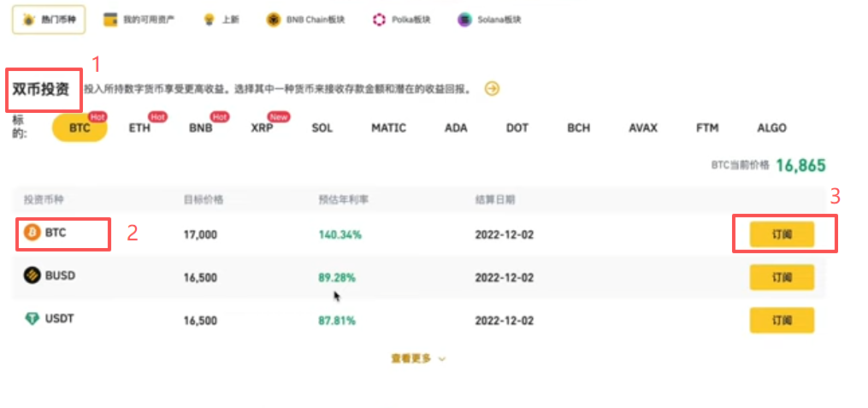Select ADA as the underlying asset
This screenshot has width=868, height=408.
click(x=456, y=128)
